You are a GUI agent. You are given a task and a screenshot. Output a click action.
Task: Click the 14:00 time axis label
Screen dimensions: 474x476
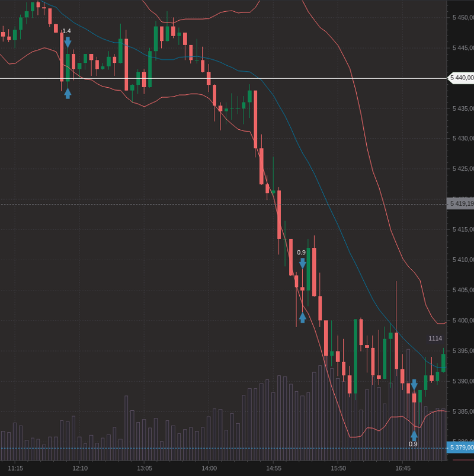click(209, 468)
